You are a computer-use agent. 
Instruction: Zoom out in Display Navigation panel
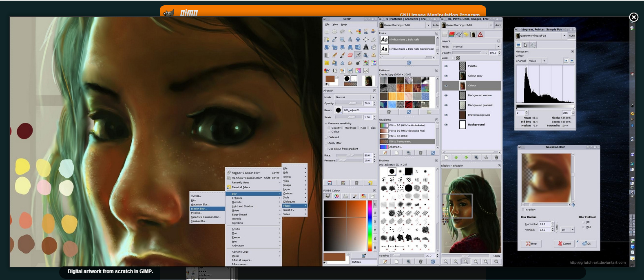tap(446, 262)
